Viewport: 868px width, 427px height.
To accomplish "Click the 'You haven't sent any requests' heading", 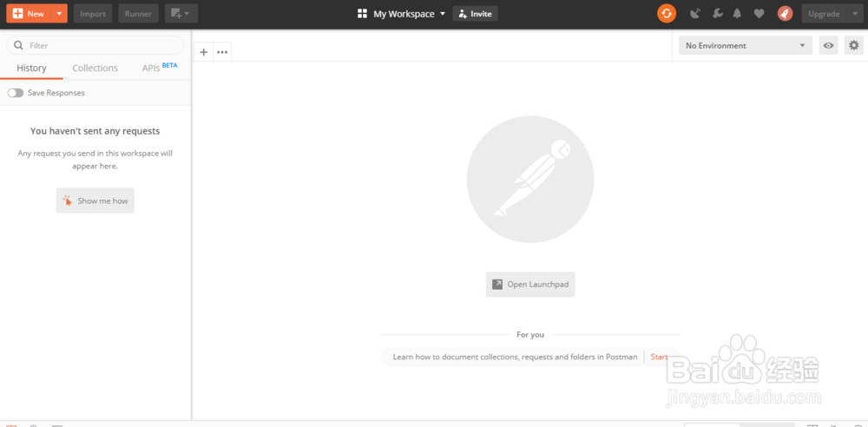I will pyautogui.click(x=95, y=131).
